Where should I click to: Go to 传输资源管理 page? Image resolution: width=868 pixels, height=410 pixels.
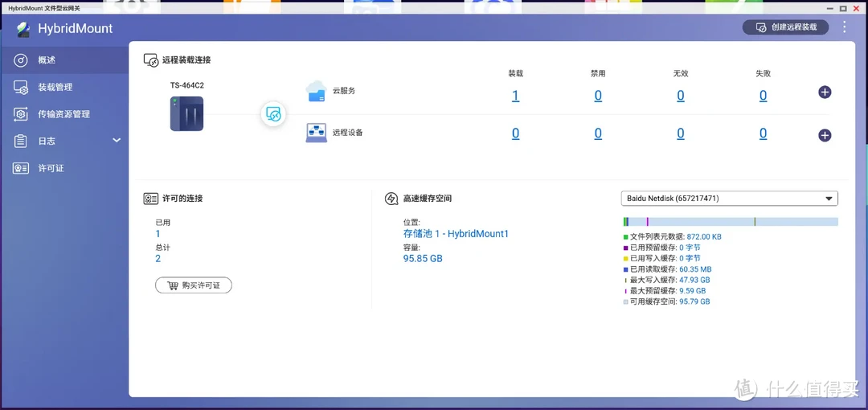[63, 114]
